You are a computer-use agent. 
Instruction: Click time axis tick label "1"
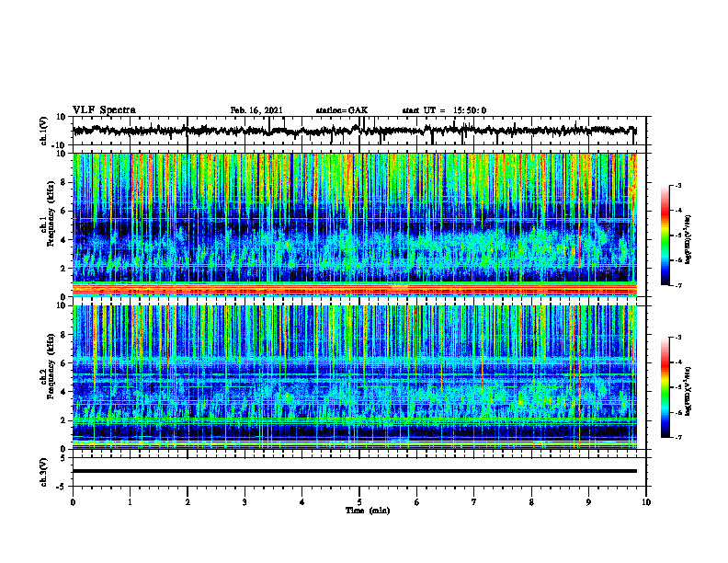130,502
